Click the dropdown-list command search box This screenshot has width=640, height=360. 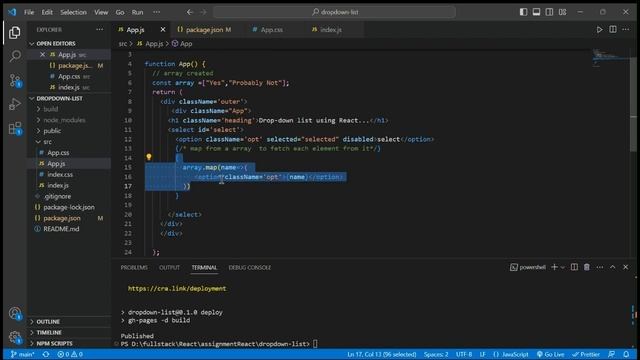pyautogui.click(x=335, y=12)
